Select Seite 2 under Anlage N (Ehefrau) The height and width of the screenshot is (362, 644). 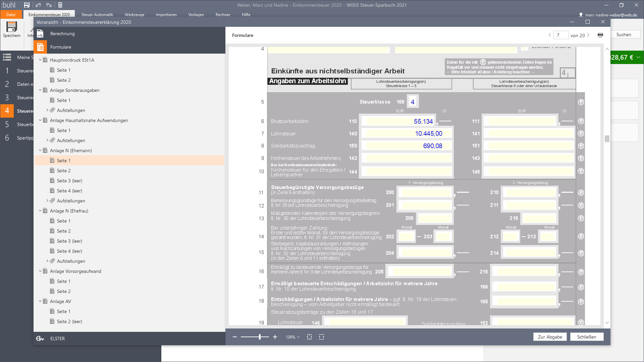pyautogui.click(x=63, y=231)
